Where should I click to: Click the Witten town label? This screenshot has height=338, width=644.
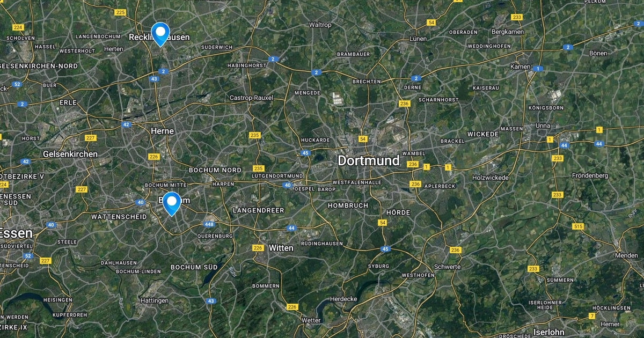point(281,248)
